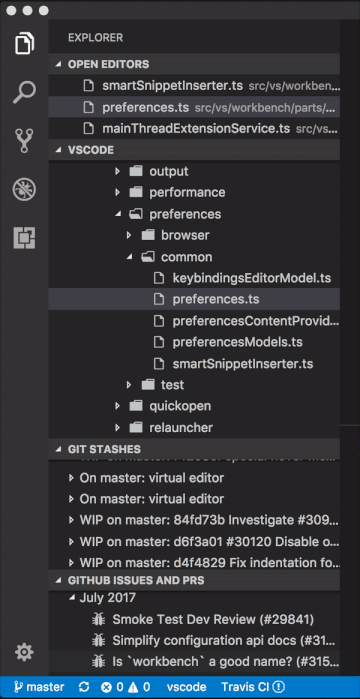Image resolution: width=360 pixels, height=699 pixels.
Task: Open smartSnippetInserter.ts in common folder
Action: click(x=194, y=364)
